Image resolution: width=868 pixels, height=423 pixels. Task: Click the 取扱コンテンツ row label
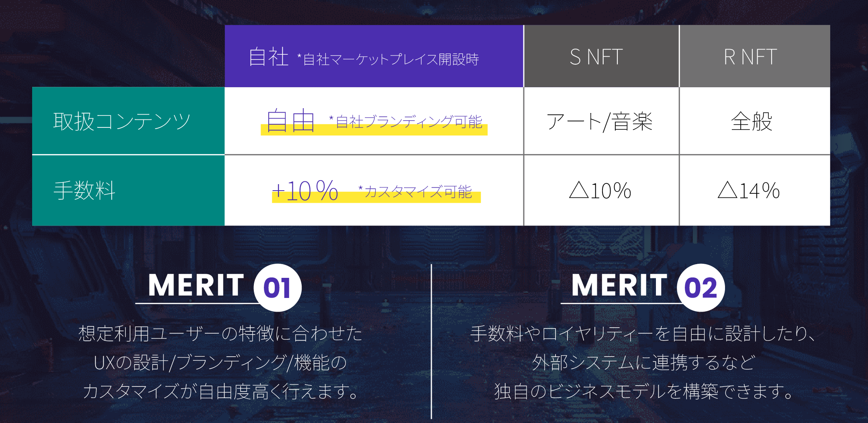click(122, 121)
